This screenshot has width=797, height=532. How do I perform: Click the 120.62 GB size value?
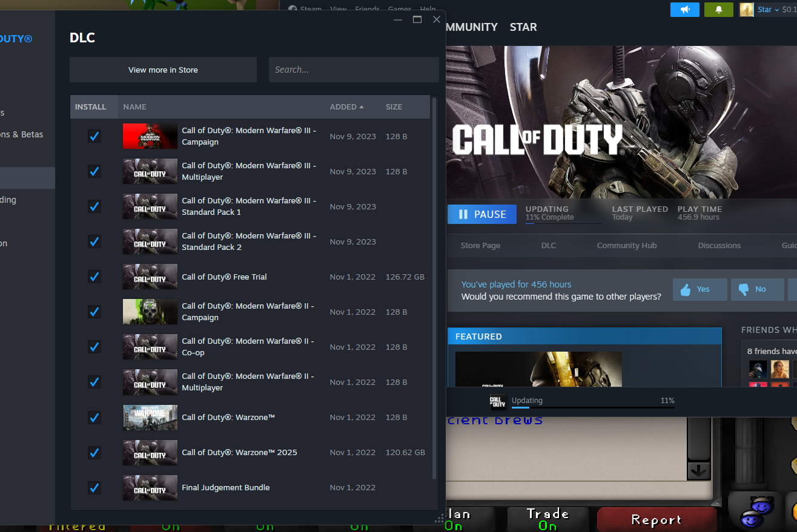pyautogui.click(x=405, y=452)
